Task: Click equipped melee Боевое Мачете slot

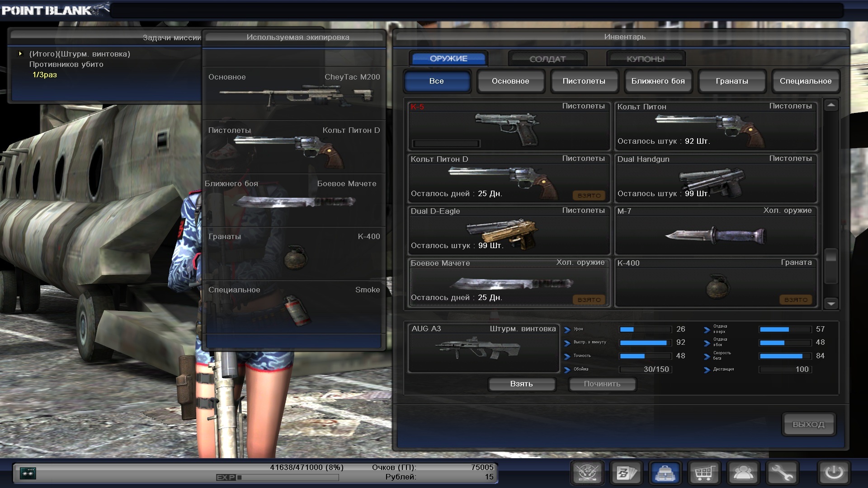Action: pos(294,200)
